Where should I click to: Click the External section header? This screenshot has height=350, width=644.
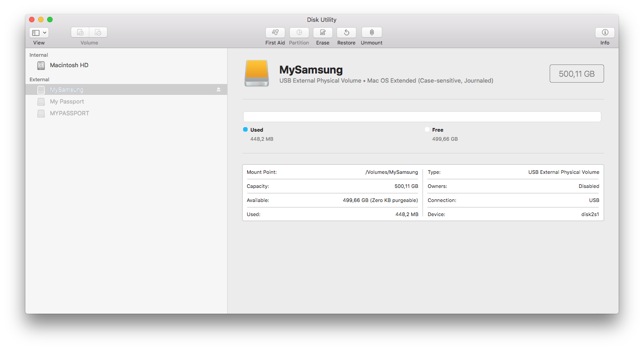point(39,79)
